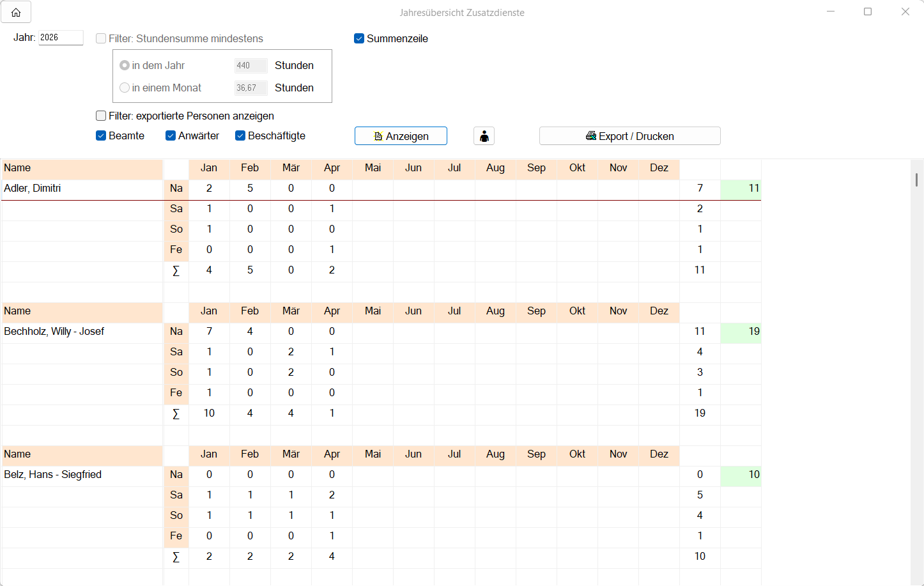
Task: Enable Filter: exportierte Personen anzeigen
Action: tap(101, 116)
